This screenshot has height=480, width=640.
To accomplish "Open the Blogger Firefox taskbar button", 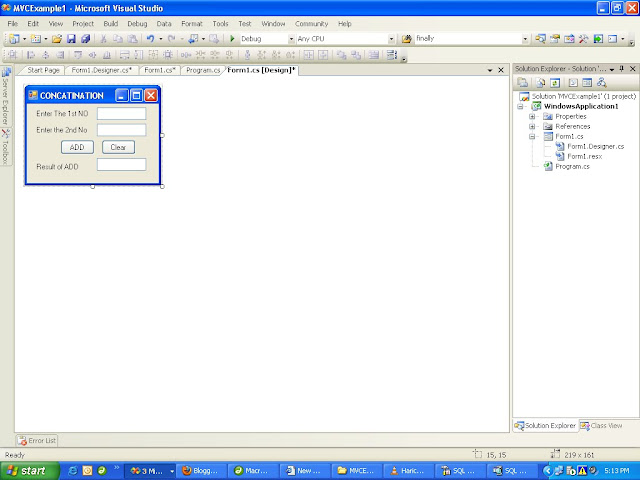I will point(201,471).
